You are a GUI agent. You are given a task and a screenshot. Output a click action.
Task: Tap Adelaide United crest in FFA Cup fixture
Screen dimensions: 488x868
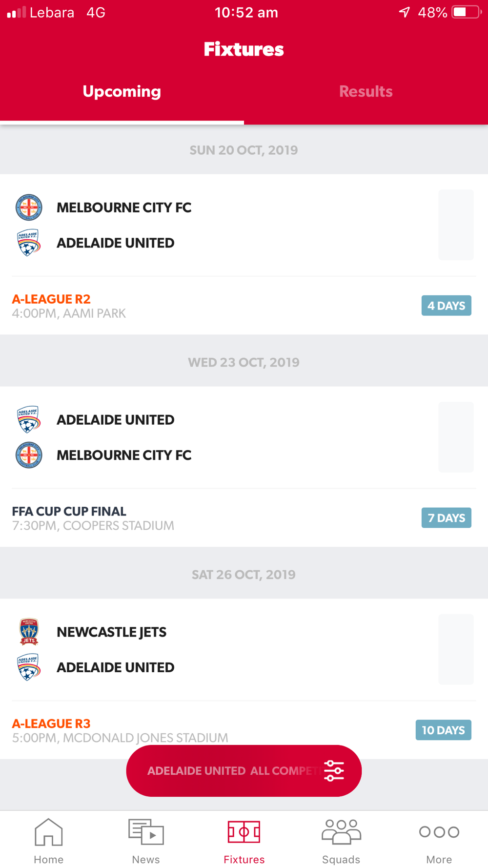click(29, 420)
